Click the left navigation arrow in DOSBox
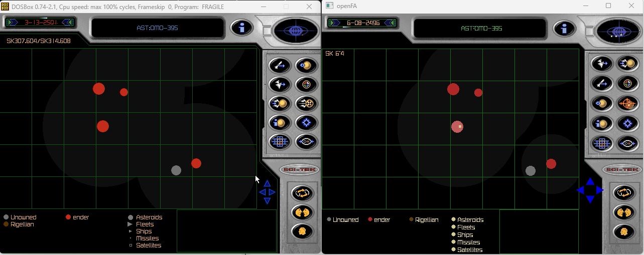The image size is (644, 255). pos(262,192)
